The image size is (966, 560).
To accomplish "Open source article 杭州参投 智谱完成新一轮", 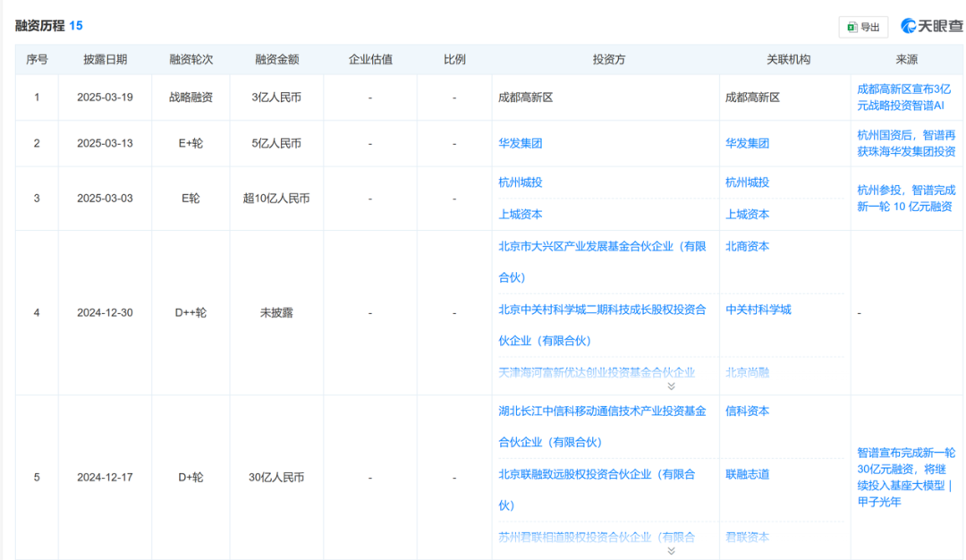I will coord(904,198).
